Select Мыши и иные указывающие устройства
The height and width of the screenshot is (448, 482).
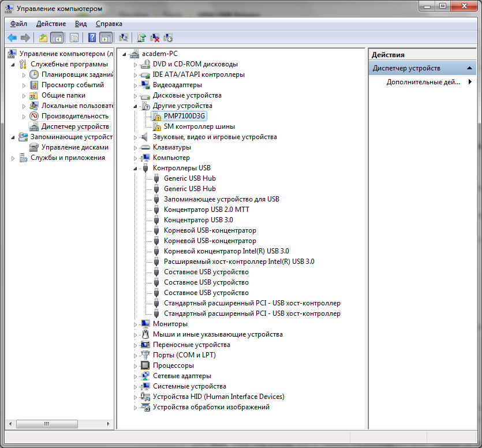218,334
